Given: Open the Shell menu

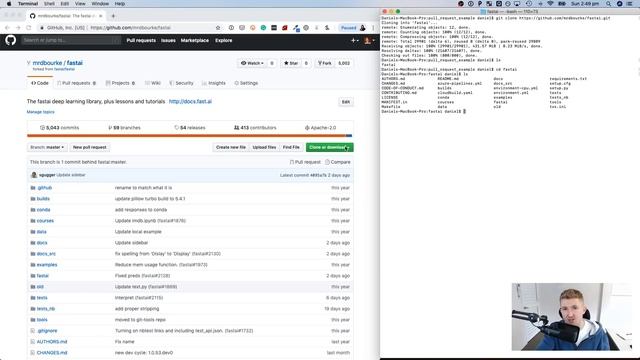Looking at the screenshot, I should [49, 4].
